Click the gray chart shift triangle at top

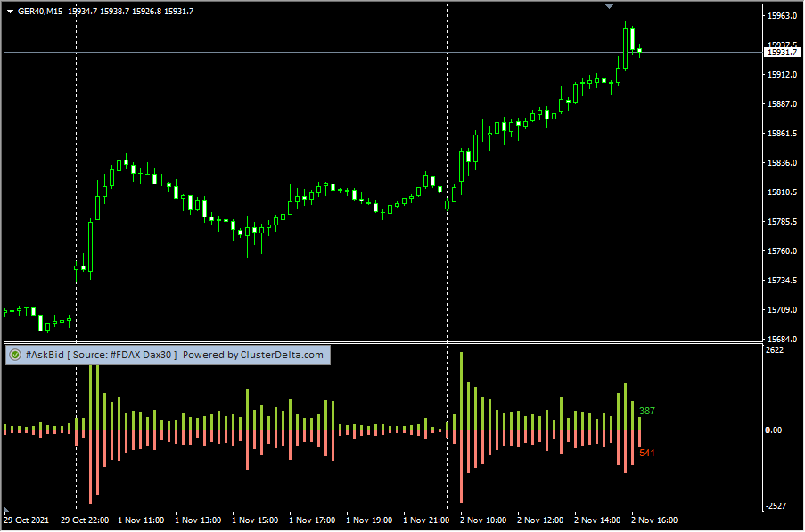[x=609, y=6]
